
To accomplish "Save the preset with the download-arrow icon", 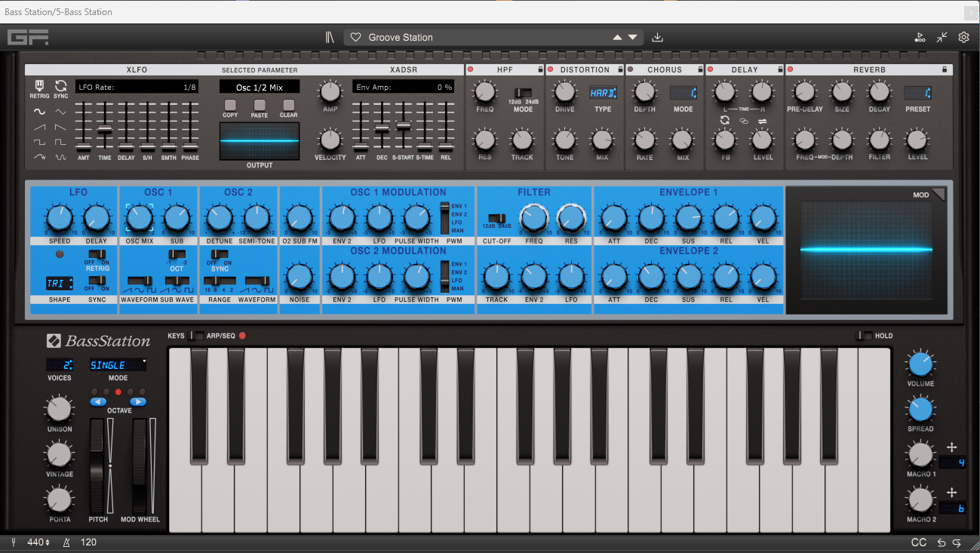I will (x=657, y=37).
